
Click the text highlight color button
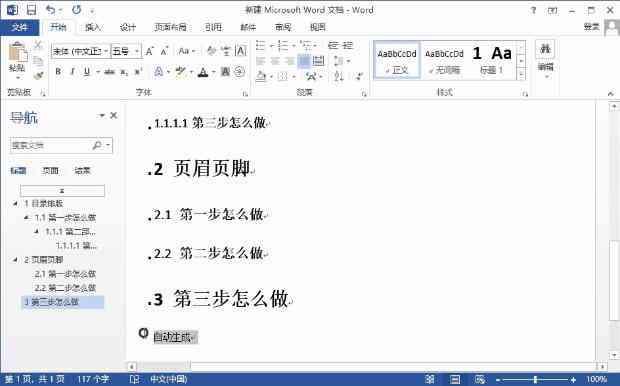[181, 72]
